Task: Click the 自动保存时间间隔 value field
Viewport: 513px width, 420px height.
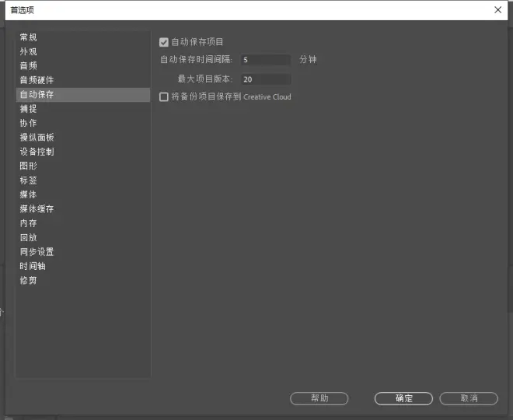Action: pos(266,60)
